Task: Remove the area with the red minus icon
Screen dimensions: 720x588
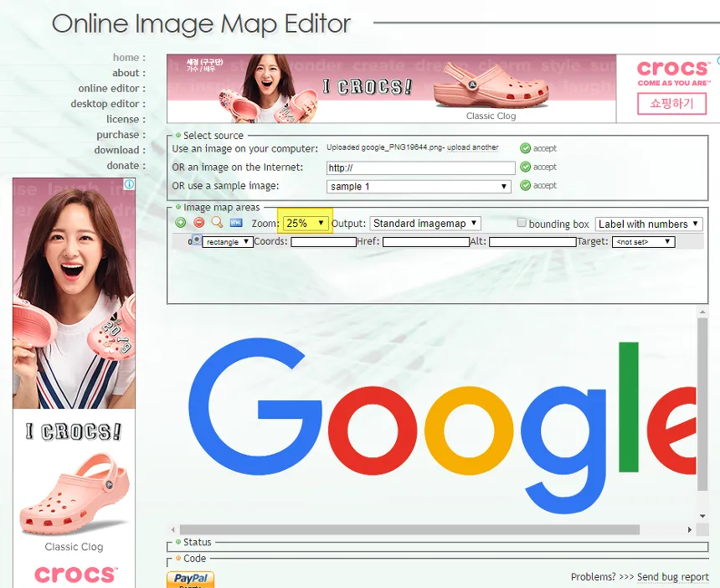Action: (198, 223)
